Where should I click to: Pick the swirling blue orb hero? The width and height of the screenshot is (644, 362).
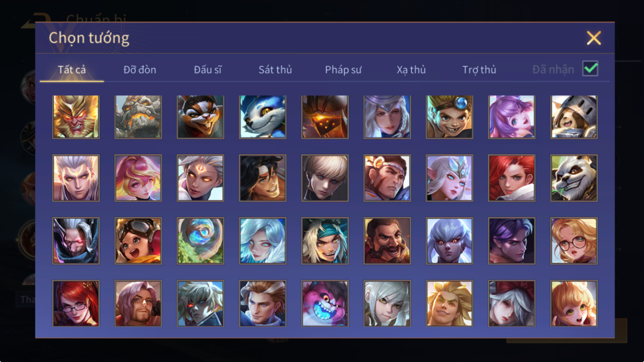pyautogui.click(x=200, y=241)
